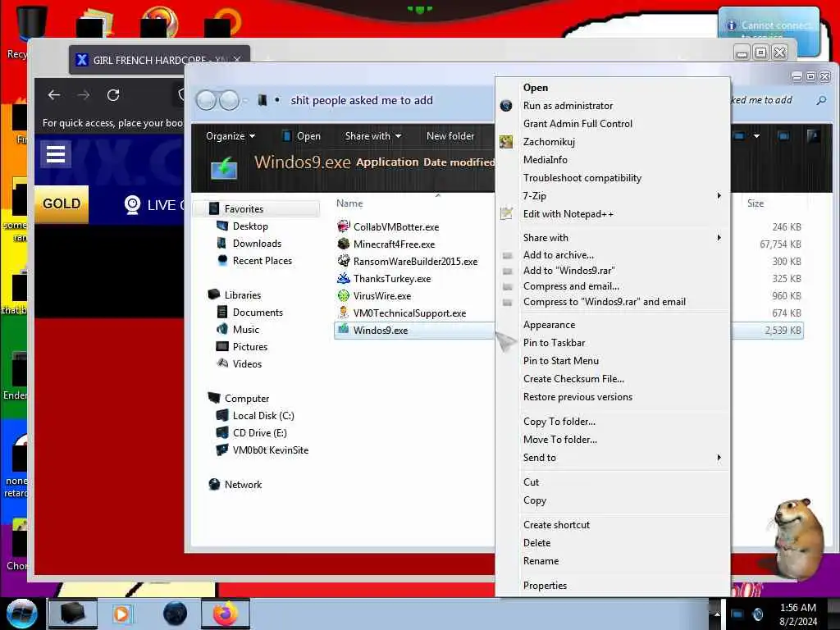The image size is (840, 630).
Task: Click the Zachomikuj hamster menu icon
Action: pyautogui.click(x=505, y=141)
